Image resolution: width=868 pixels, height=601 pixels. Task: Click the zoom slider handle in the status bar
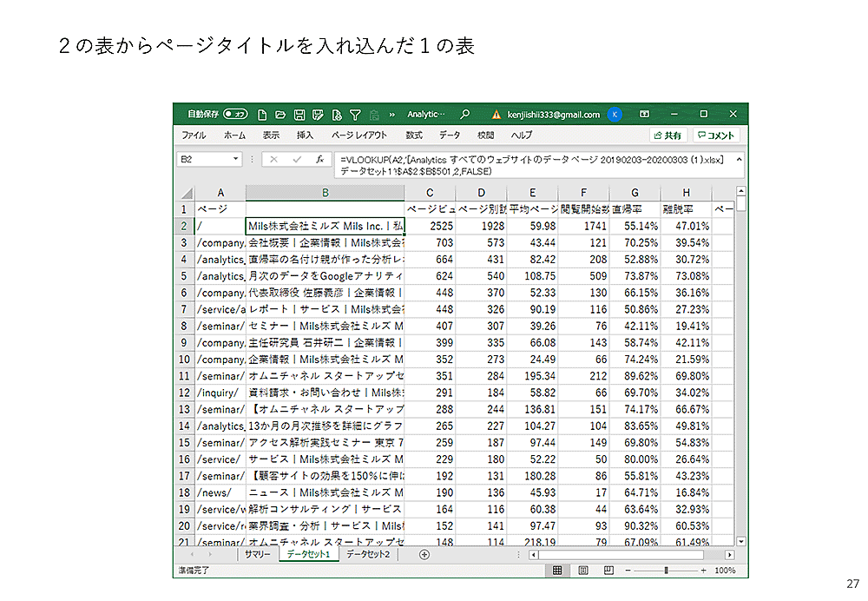pyautogui.click(x=666, y=571)
